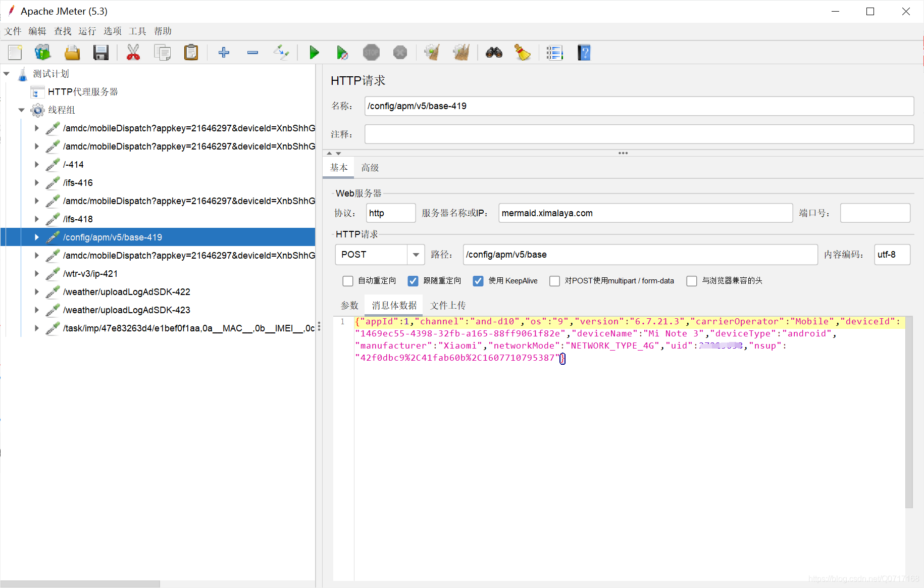Open the 查找 menu
Screen dimensions: 924x588
63,31
